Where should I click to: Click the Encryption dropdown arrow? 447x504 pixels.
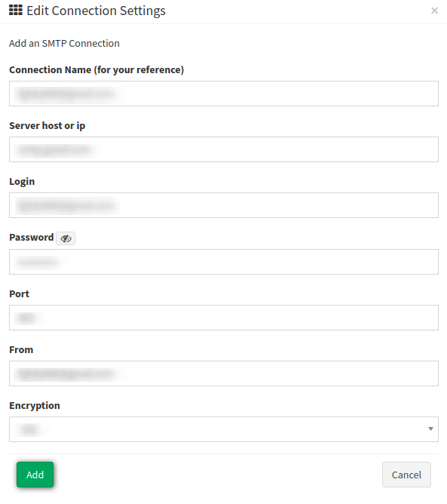tap(430, 429)
